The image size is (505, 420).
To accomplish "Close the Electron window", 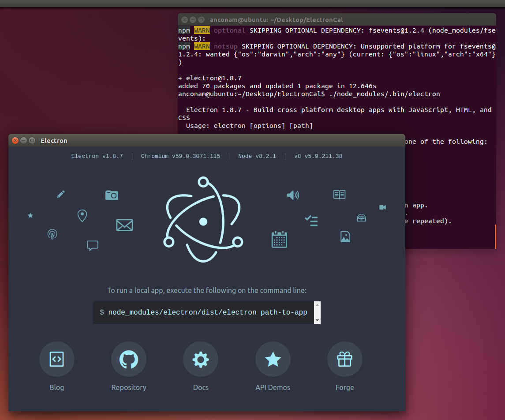I will point(15,140).
